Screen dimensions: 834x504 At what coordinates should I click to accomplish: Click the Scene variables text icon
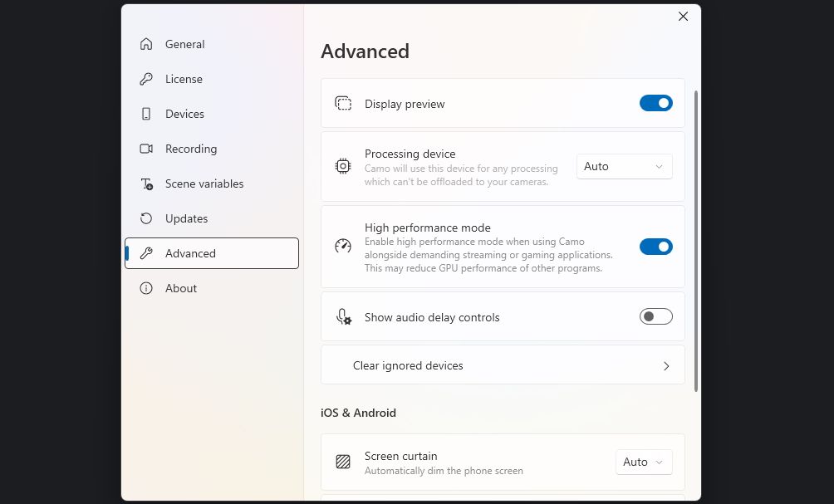146,183
